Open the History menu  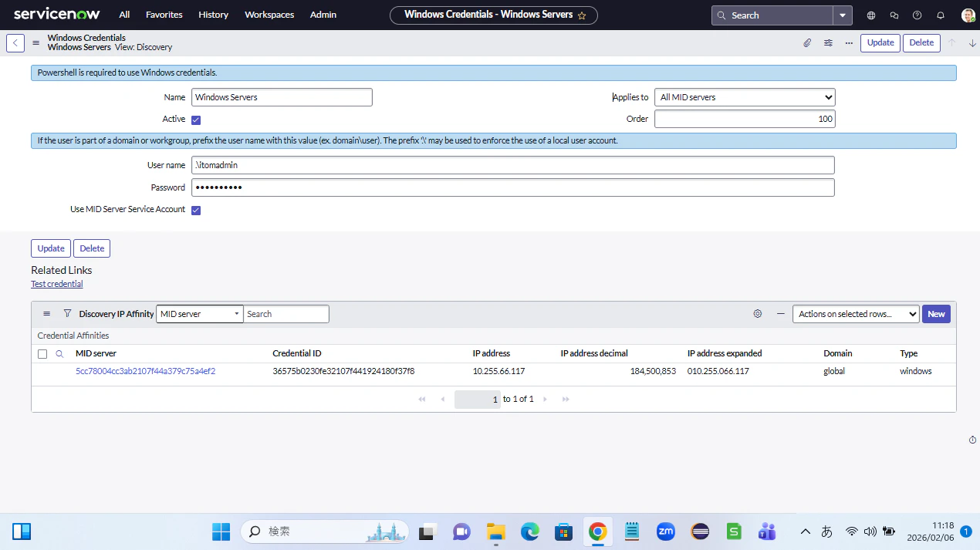tap(213, 15)
